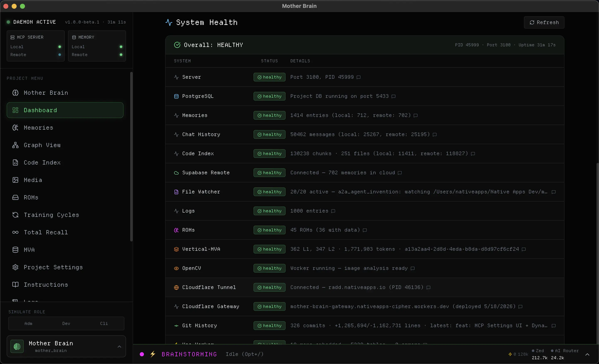The image size is (599, 364).
Task: Click the Refresh button in System Health
Action: pos(544,22)
